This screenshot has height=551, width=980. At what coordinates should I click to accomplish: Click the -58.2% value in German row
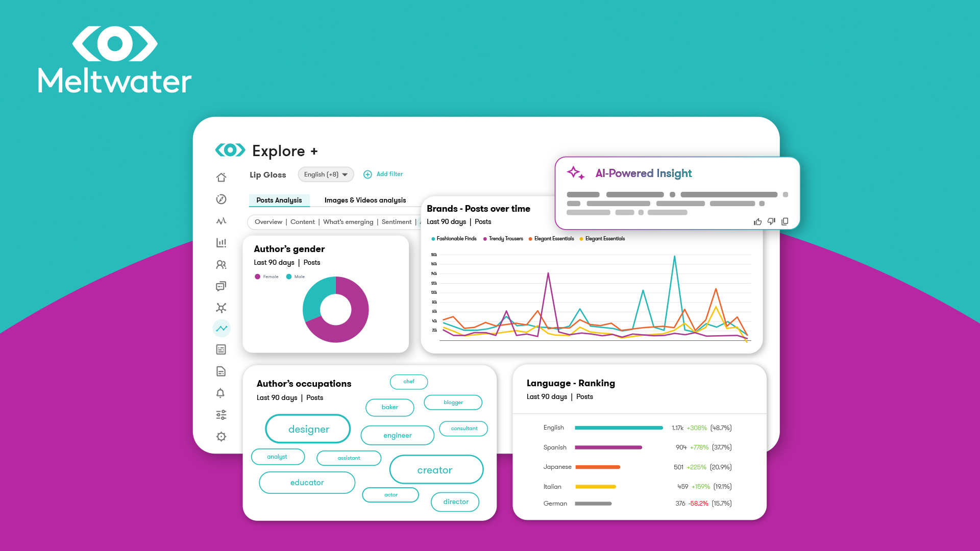(x=698, y=504)
